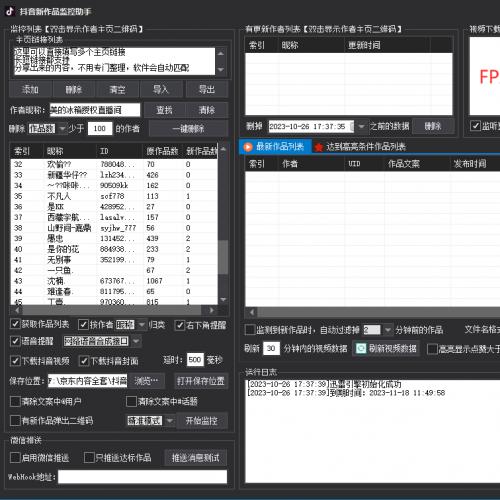Switch to 达到高亮条件作品列表 tab

click(x=361, y=147)
